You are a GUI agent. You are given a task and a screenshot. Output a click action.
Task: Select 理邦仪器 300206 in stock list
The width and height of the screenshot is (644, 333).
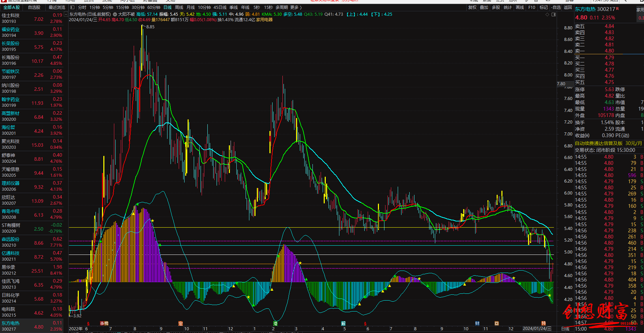tap(32, 186)
